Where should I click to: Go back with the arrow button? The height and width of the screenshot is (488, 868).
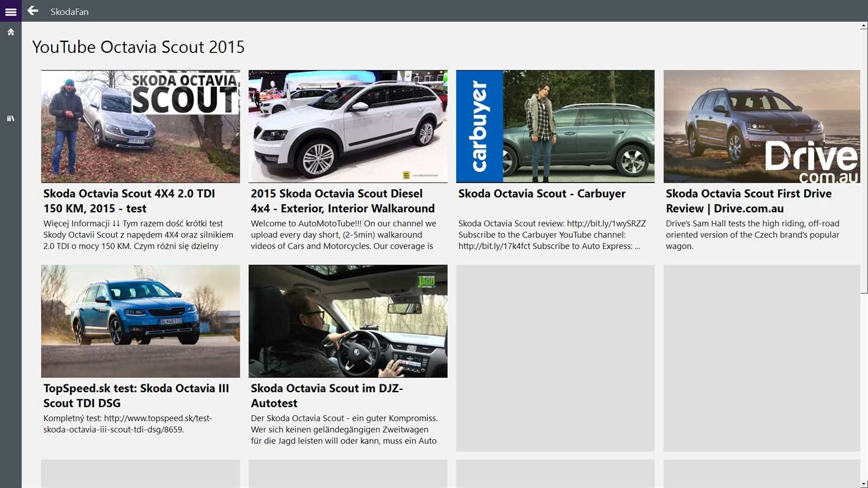tap(33, 11)
